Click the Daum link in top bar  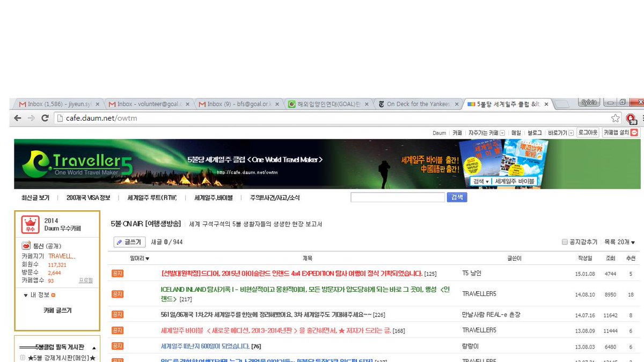(x=440, y=132)
